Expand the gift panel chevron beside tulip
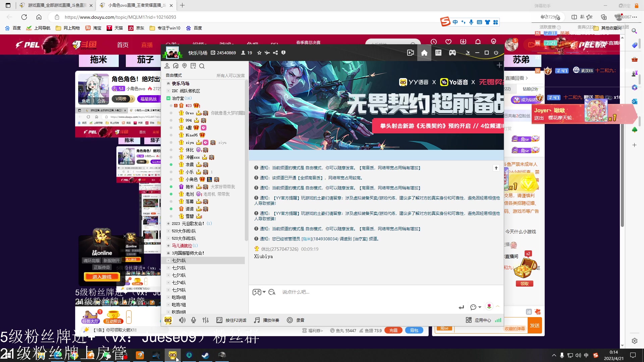This screenshot has width=644, height=362. (x=498, y=306)
